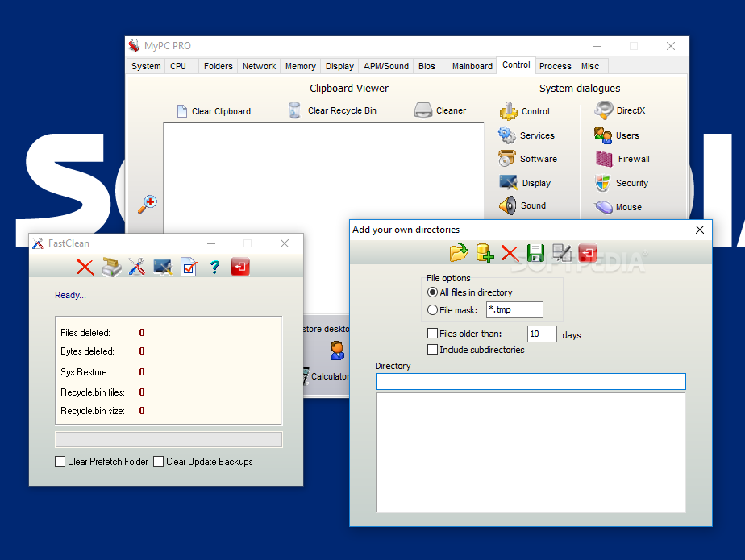Open Control system dialogue in MyPC PRO
The height and width of the screenshot is (560, 745).
525,111
